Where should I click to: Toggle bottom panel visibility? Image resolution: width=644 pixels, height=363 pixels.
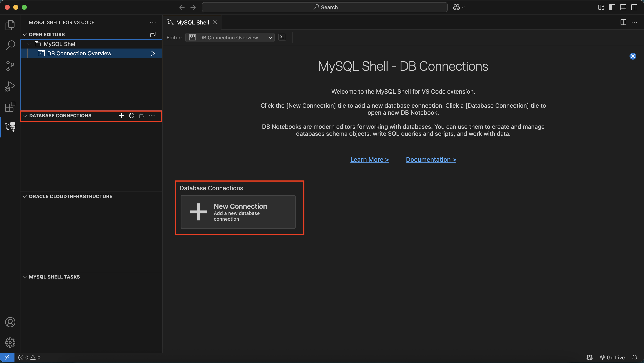[623, 7]
